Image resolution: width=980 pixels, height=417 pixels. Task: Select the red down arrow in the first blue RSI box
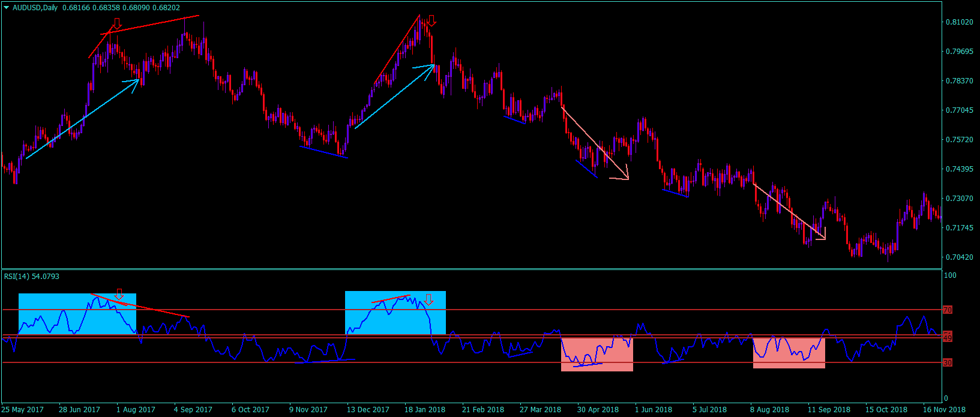[x=119, y=293]
